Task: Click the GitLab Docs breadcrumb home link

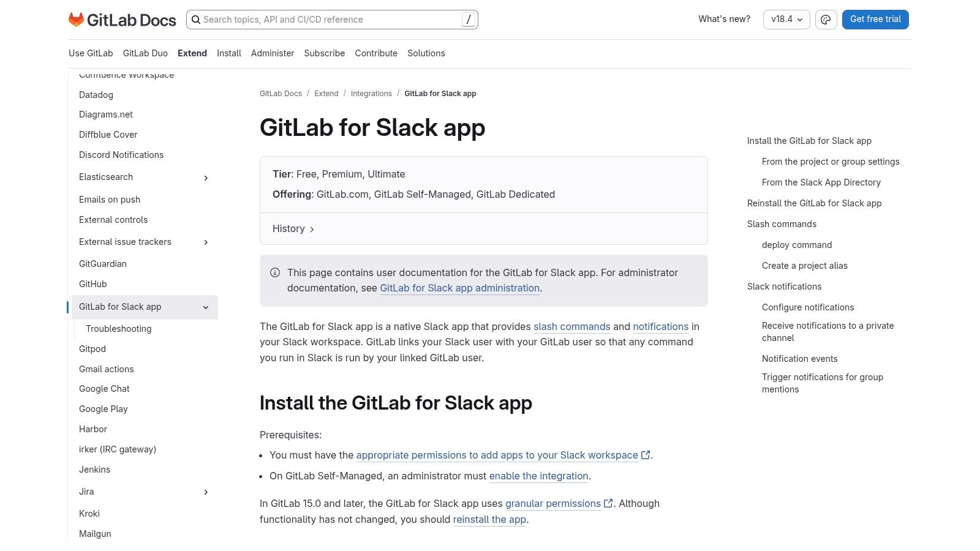Action: pos(281,93)
